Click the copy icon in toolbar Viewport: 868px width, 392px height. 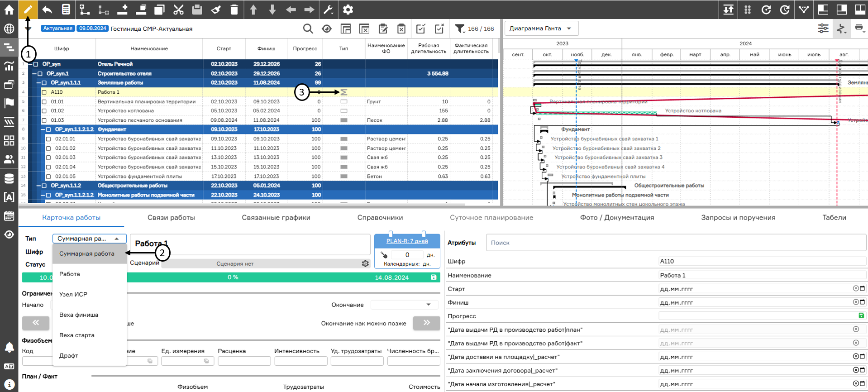pyautogui.click(x=159, y=10)
